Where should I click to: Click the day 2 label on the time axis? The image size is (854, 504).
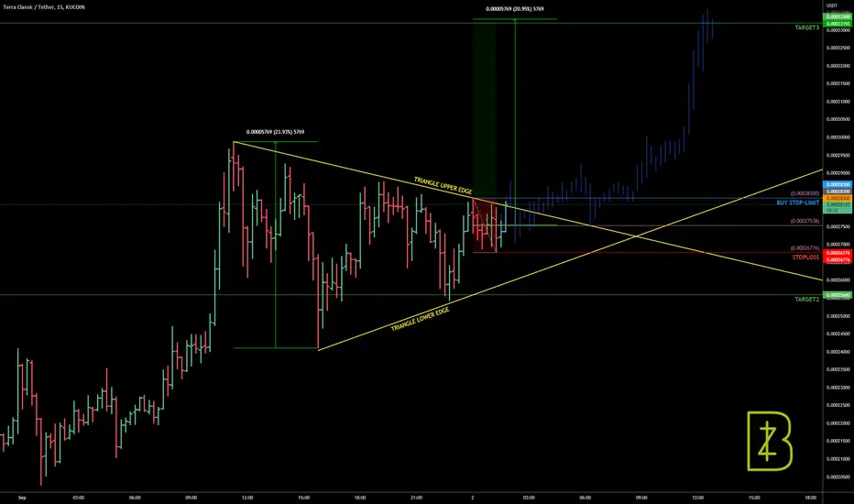pyautogui.click(x=473, y=498)
